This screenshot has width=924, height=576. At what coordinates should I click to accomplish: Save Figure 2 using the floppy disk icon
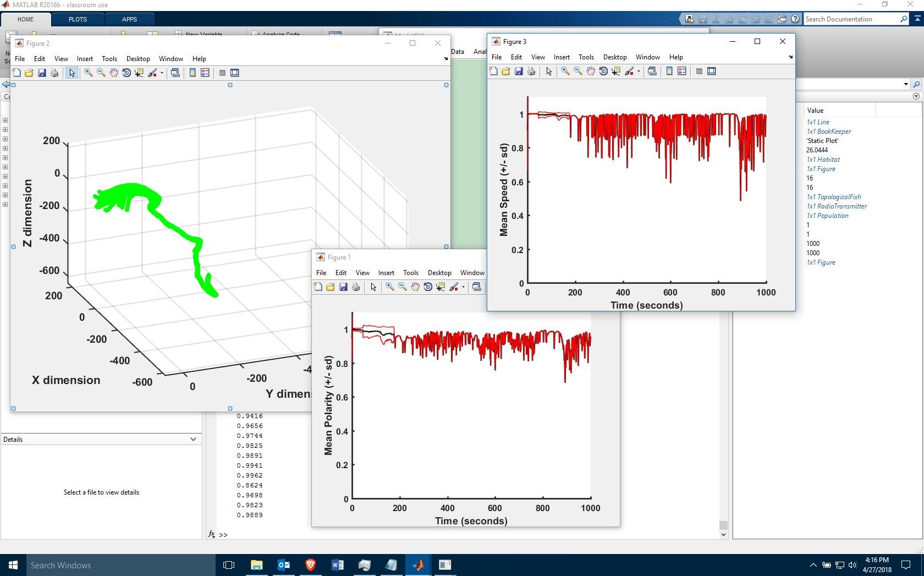42,73
